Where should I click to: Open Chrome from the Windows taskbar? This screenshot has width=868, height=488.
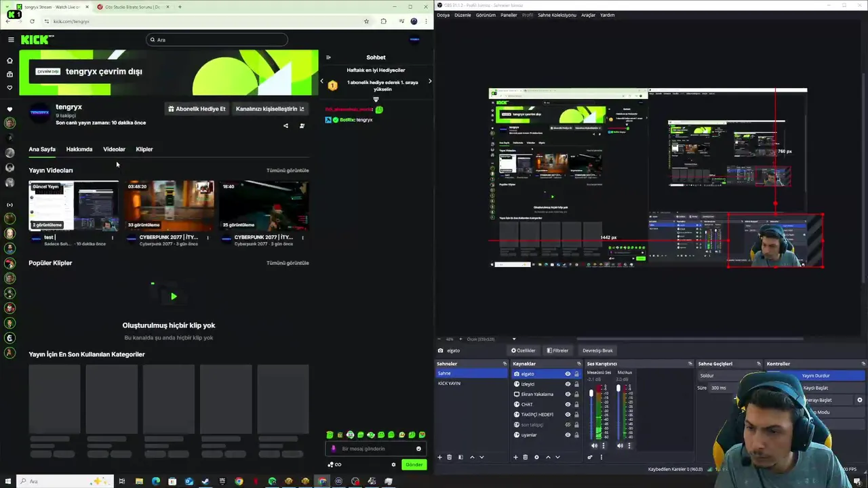pos(239,481)
